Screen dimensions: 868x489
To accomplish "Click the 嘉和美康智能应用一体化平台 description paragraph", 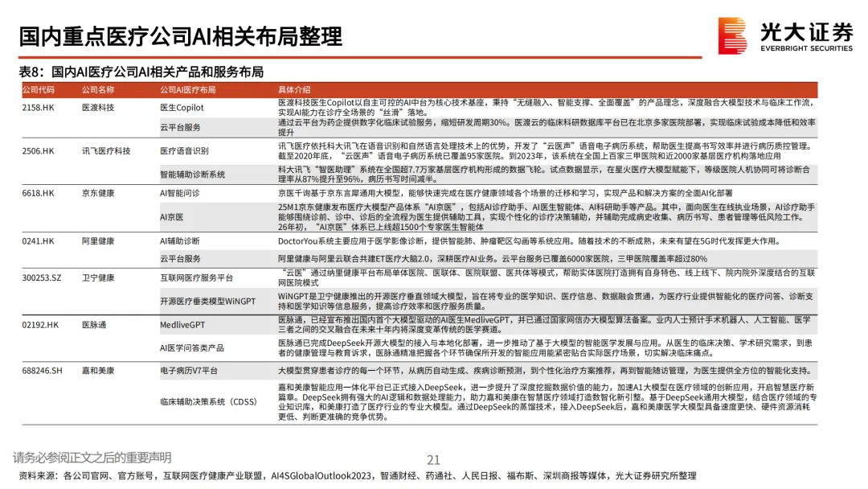I will [x=547, y=402].
